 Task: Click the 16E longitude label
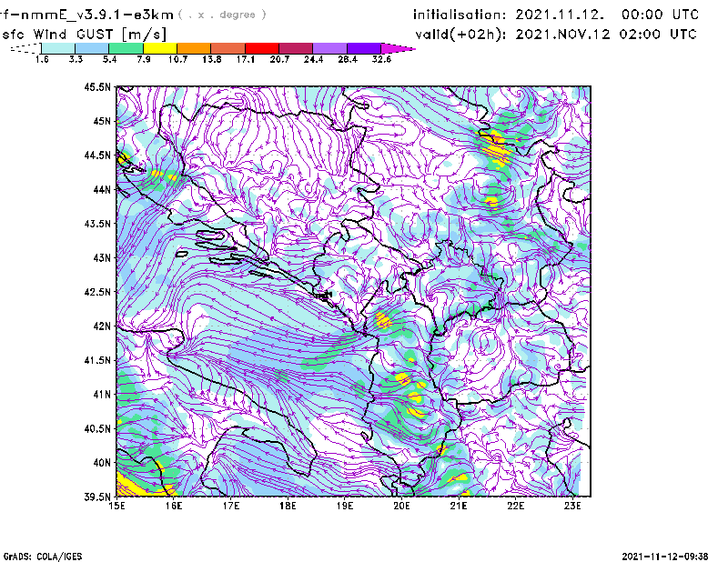pyautogui.click(x=174, y=506)
